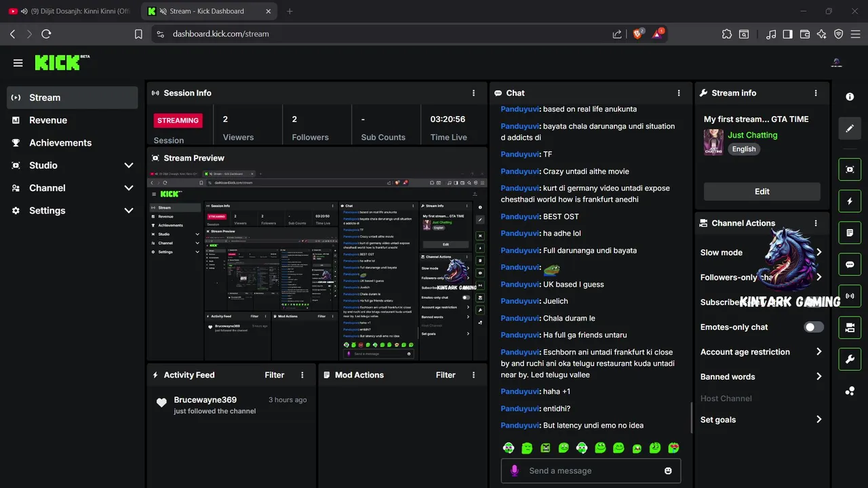This screenshot has width=868, height=488.
Task: Open Mod Actions Filter dropdown
Action: tap(446, 375)
